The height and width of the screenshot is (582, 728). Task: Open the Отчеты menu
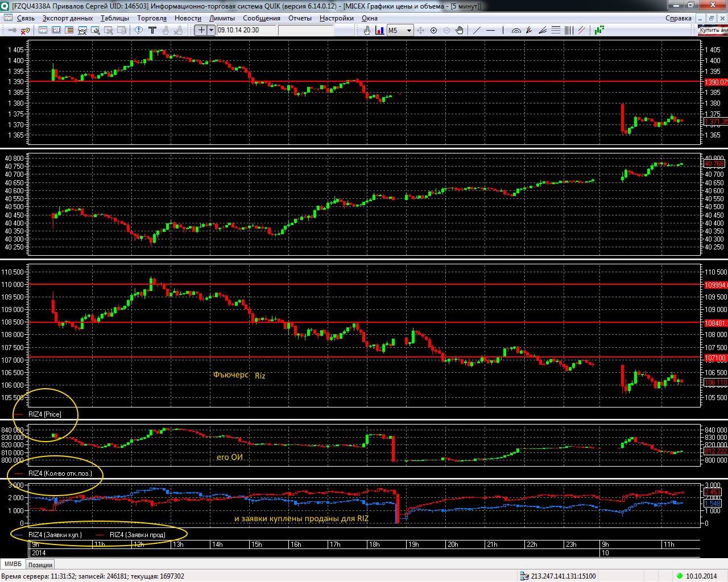[300, 18]
